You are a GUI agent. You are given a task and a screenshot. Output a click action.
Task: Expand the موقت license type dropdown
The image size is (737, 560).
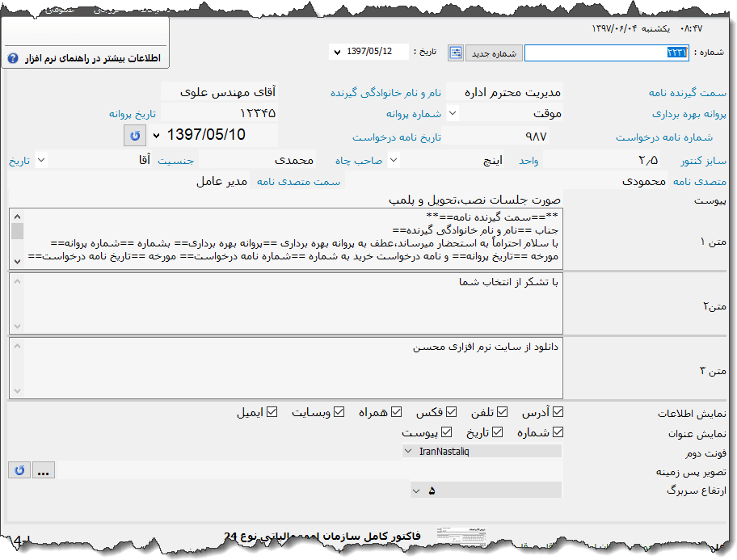[x=454, y=113]
